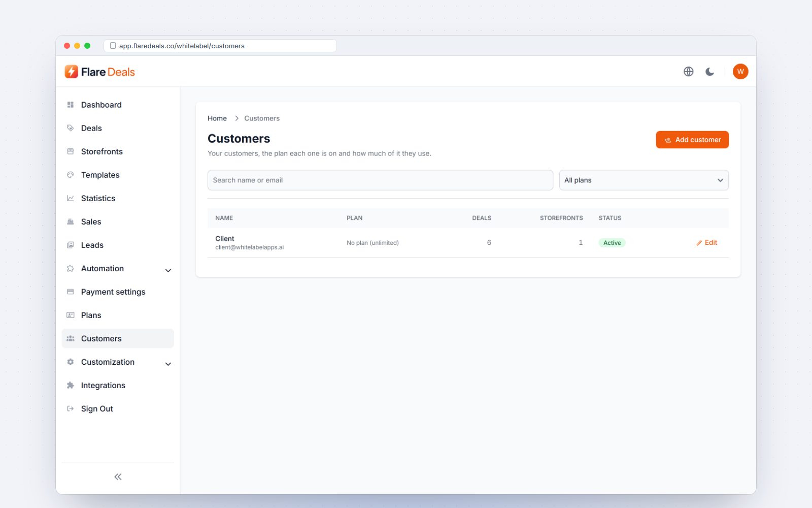Image resolution: width=812 pixels, height=508 pixels.
Task: Click the NAME column header
Action: (x=224, y=218)
